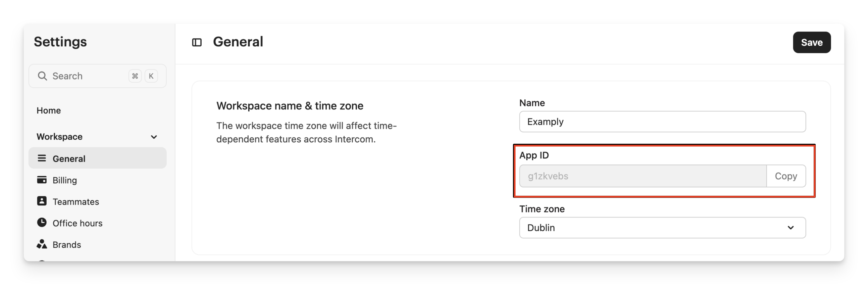Open the Teammates settings page
The image size is (868, 285).
[x=76, y=202]
